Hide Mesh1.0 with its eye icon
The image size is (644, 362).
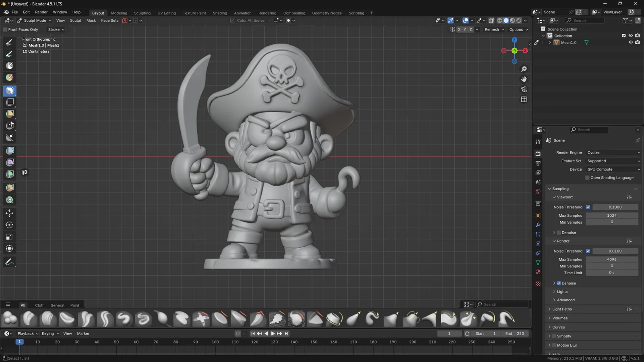(x=631, y=43)
